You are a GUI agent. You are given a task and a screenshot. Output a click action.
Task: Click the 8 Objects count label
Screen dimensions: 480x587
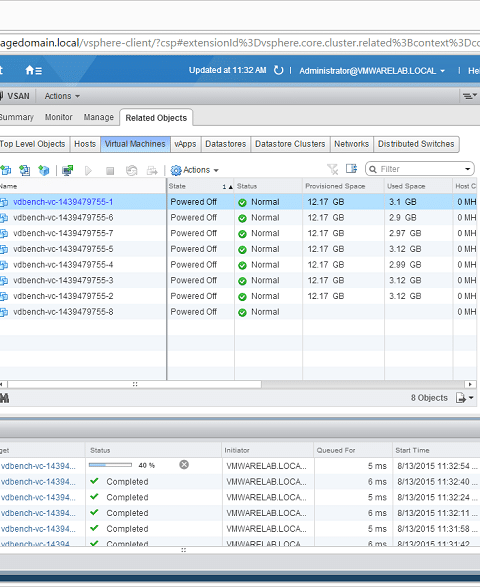point(429,398)
